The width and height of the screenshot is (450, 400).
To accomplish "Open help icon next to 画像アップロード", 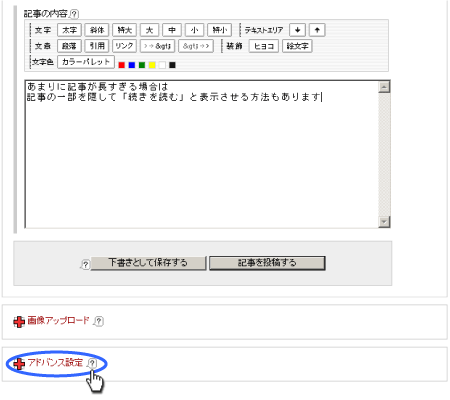I will 99,321.
